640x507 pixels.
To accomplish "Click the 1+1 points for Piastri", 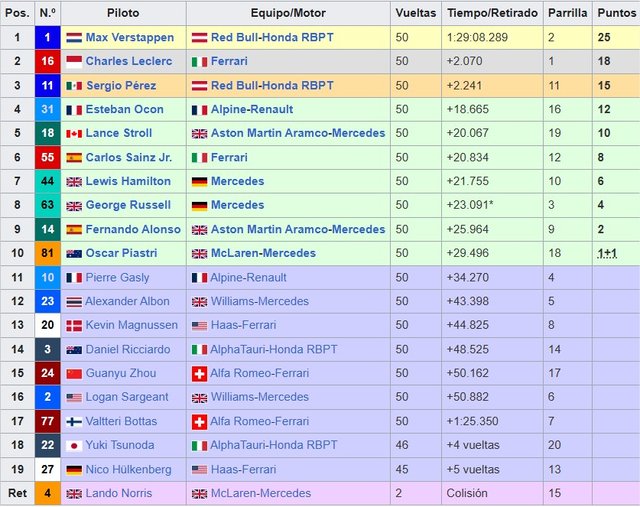I will click(607, 253).
